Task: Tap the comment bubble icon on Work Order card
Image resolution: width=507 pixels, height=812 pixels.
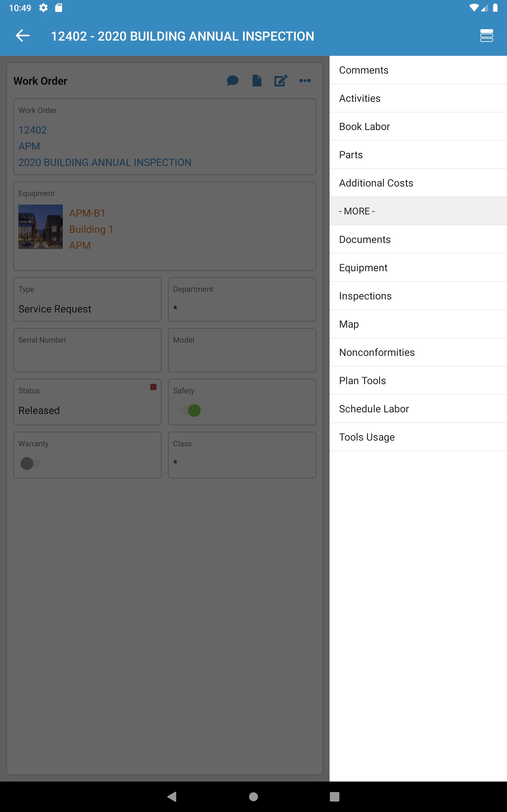Action: point(233,81)
